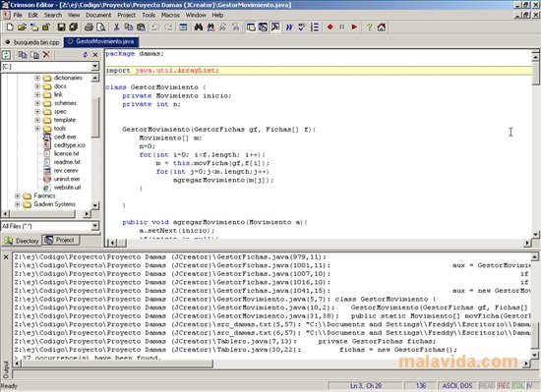This screenshot has width=541, height=392.
Task: Open the File menu
Action: pos(18,15)
